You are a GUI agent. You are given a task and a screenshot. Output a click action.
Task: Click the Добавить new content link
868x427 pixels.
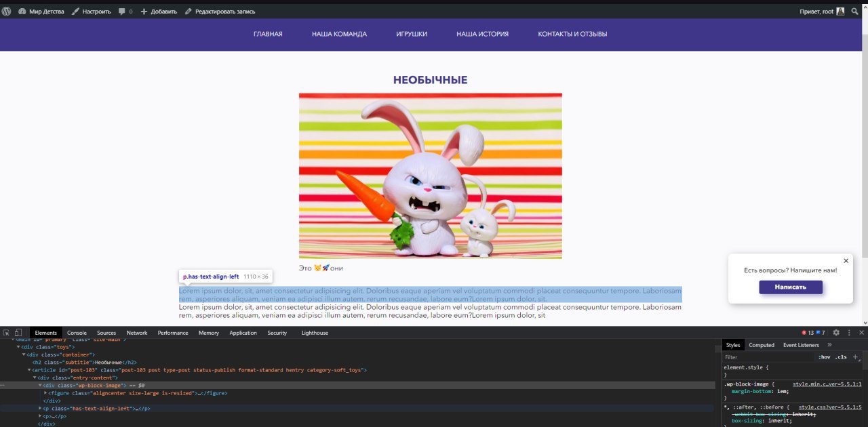pos(159,12)
